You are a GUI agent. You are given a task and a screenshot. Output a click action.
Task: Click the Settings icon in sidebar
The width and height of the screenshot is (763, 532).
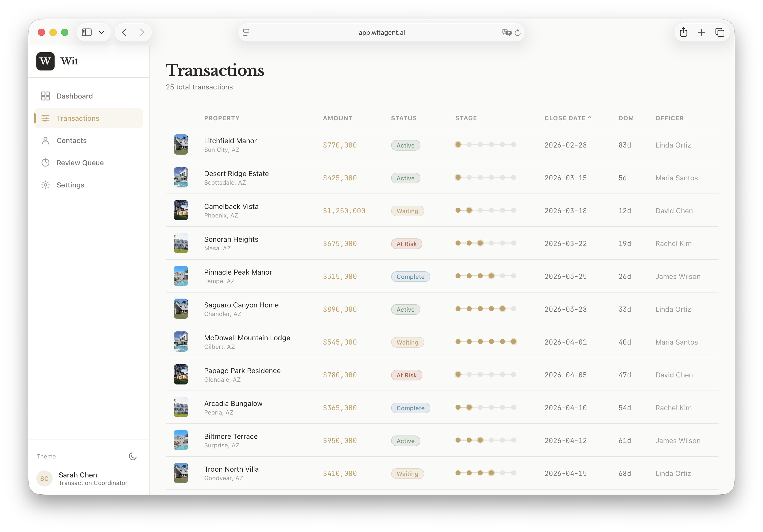45,185
